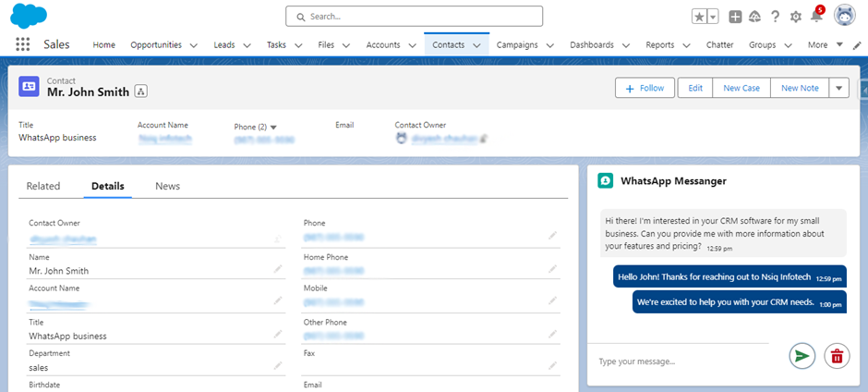Edit the Other Phone pencil icon
The height and width of the screenshot is (392, 868).
coord(552,335)
